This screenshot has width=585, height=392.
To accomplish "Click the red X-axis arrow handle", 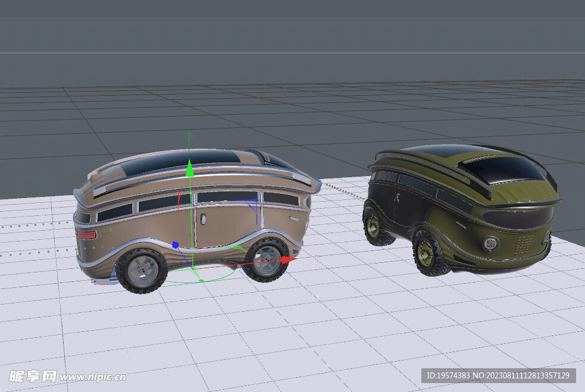I will coord(287,259).
